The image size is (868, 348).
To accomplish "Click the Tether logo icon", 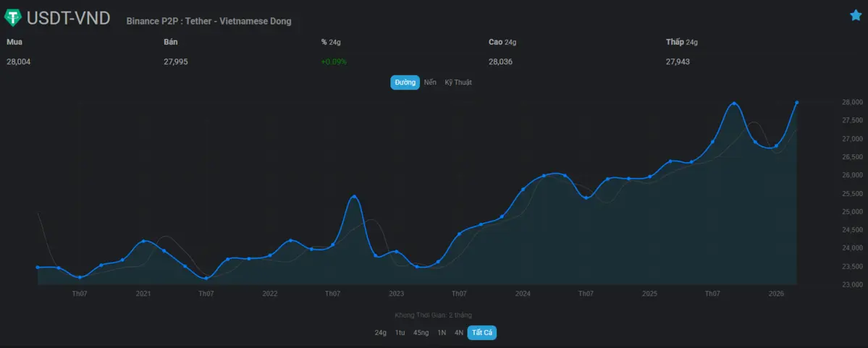I will tap(13, 18).
